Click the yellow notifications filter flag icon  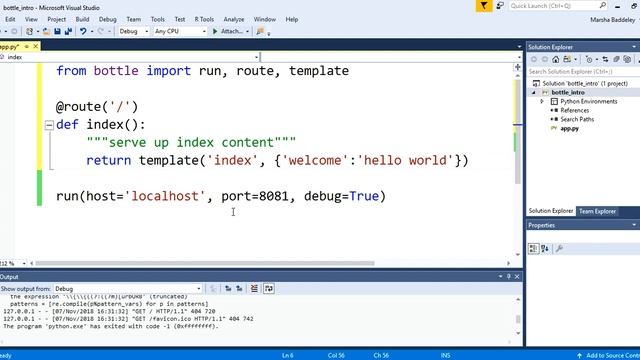tap(484, 6)
